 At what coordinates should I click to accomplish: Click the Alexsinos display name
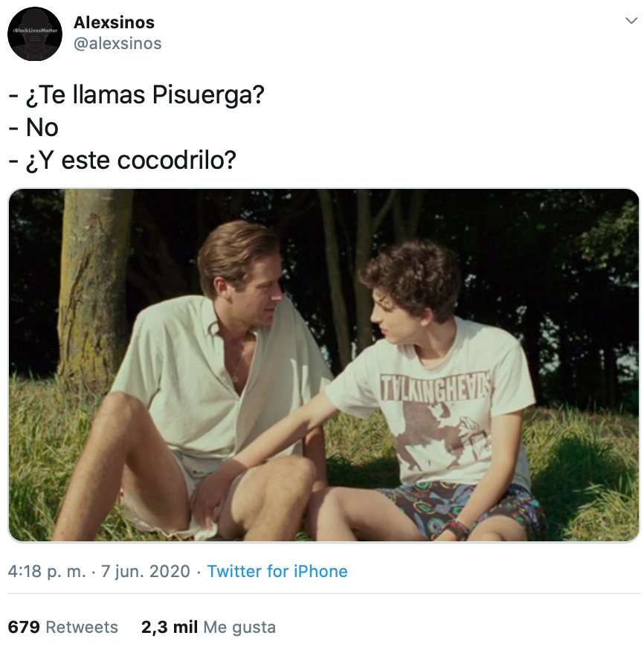point(114,22)
